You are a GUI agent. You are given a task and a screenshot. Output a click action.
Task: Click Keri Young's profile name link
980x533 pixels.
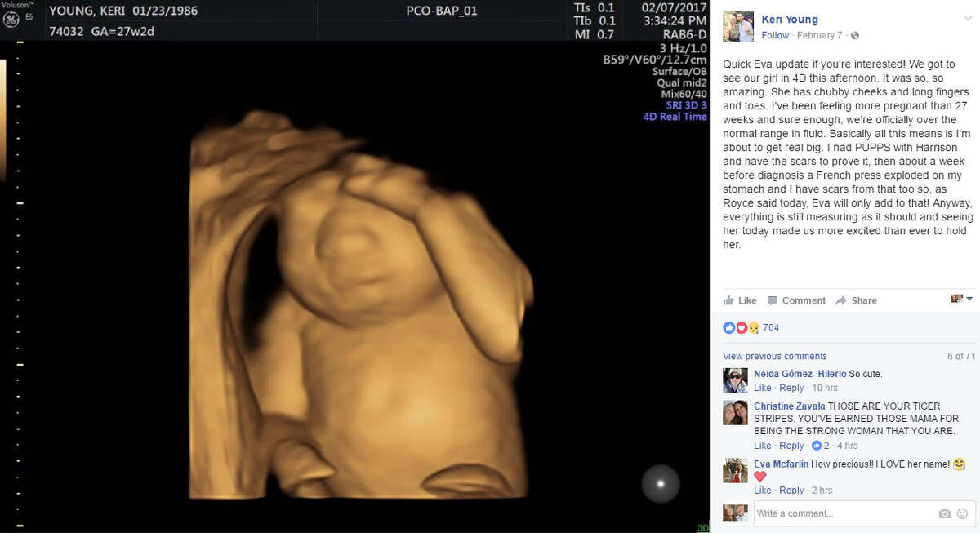[x=789, y=19]
